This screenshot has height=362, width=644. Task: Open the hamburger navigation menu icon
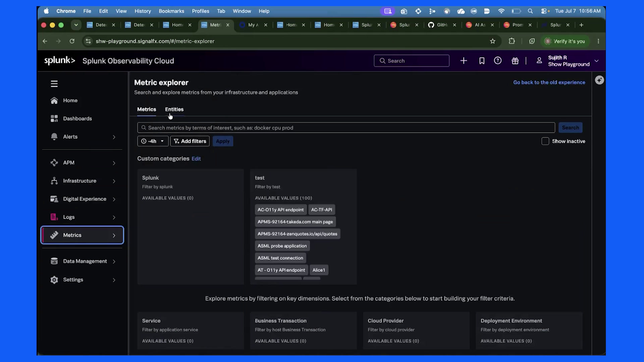54,84
